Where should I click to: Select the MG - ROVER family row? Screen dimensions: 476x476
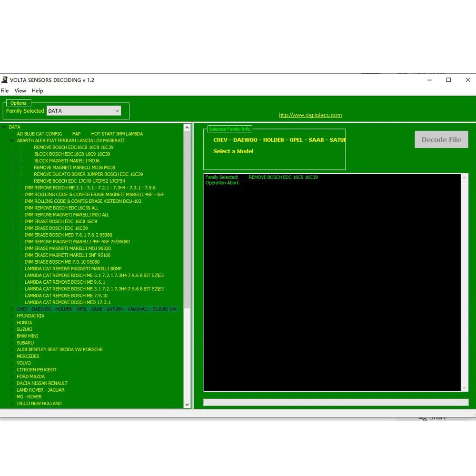click(29, 397)
